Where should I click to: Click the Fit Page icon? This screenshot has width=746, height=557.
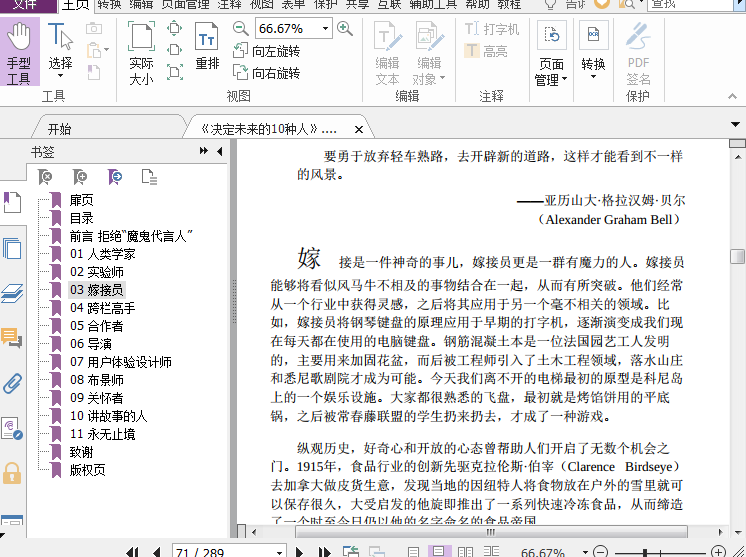(175, 28)
